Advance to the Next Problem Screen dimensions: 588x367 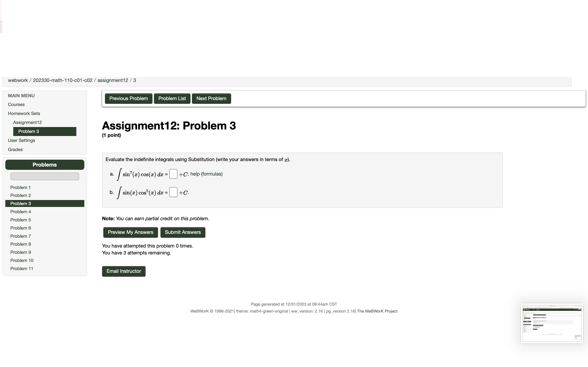[211, 98]
